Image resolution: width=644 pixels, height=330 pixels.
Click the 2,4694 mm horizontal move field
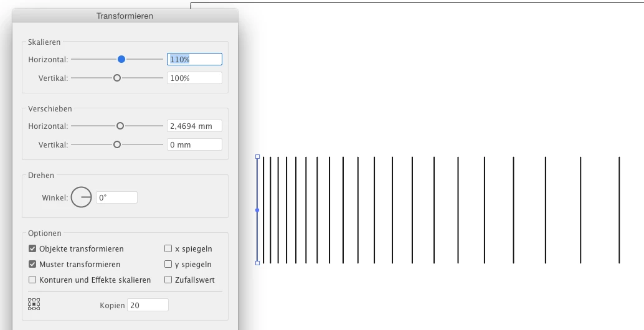coord(195,126)
